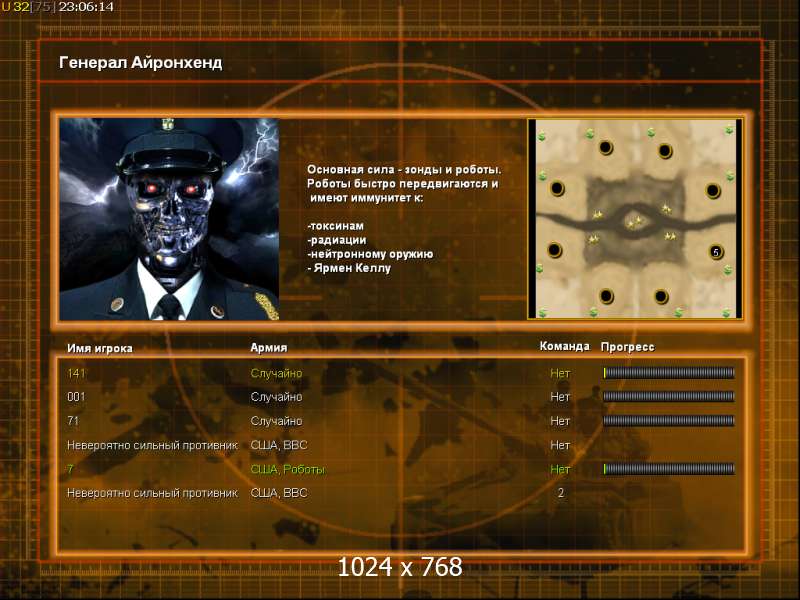Select 'Невероятно сильный противник' with team 'Нет'
Viewport: 800px width, 600px height.
pos(152,445)
